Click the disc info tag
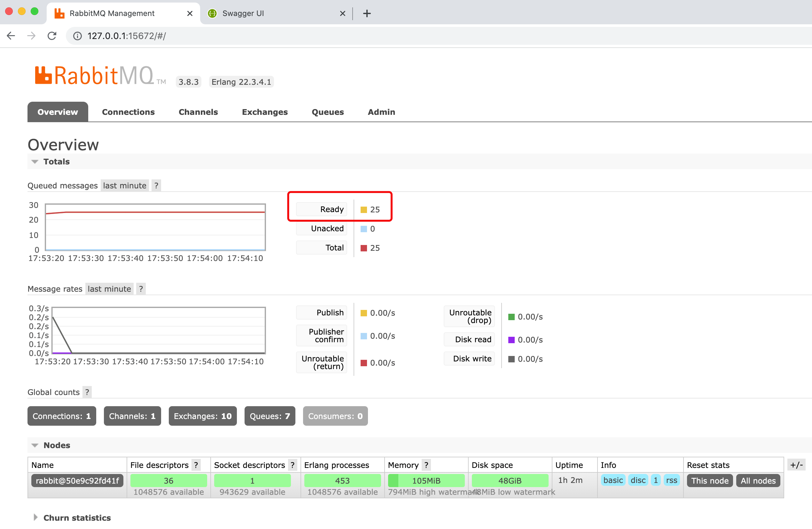 [638, 480]
